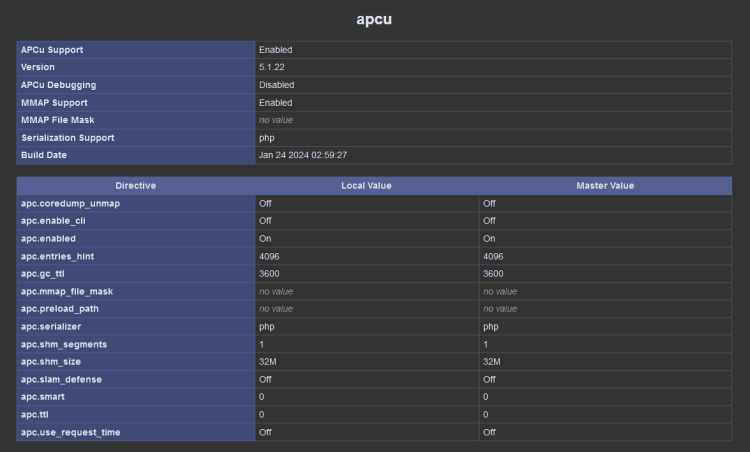Click the apc.gc_ttl directive name
Image resolution: width=750 pixels, height=452 pixels.
[x=49, y=274]
